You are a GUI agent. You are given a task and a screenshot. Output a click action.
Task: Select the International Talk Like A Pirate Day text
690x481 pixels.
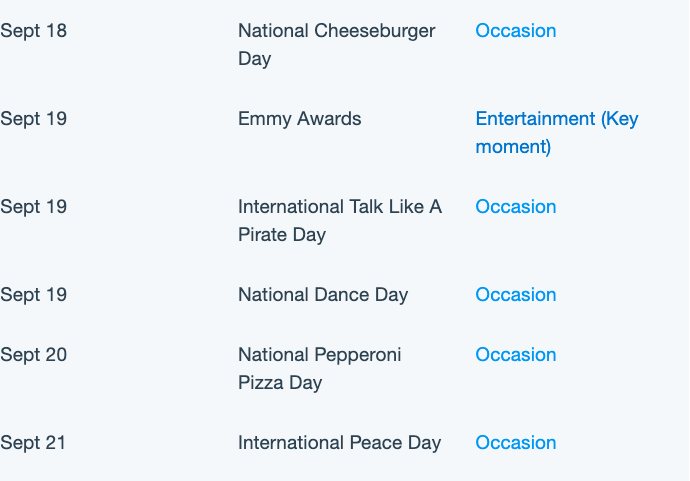(x=340, y=220)
